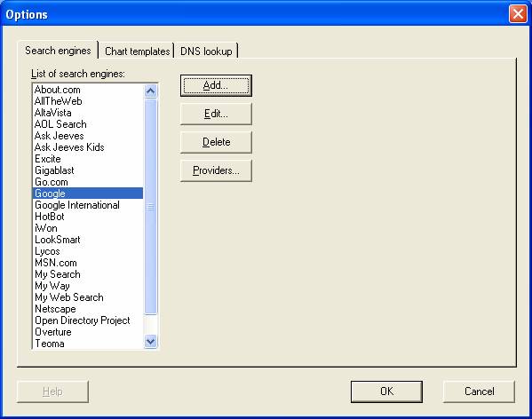
Task: Select LookSmart in the list
Action: click(x=88, y=240)
